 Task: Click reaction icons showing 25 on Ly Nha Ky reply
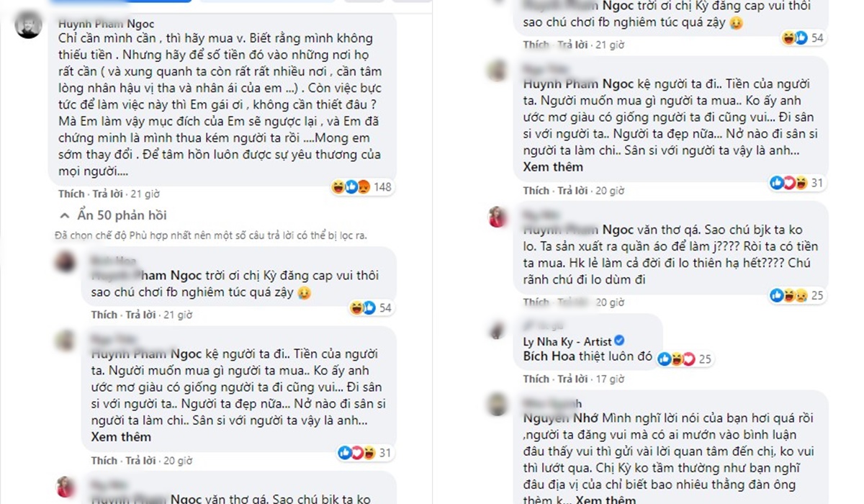coord(675,359)
